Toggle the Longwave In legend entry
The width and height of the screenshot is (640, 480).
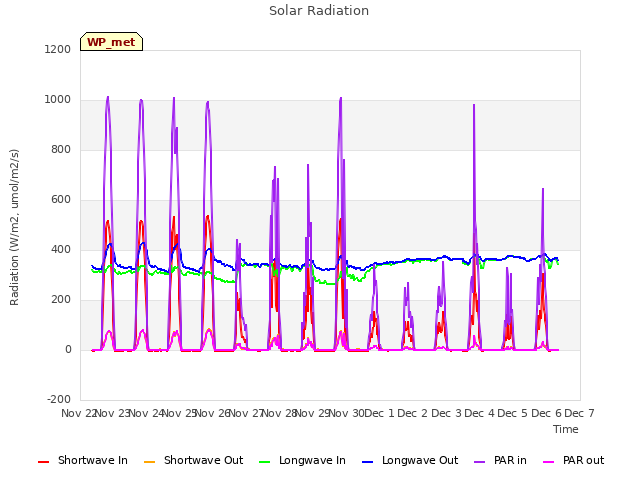pyautogui.click(x=302, y=460)
